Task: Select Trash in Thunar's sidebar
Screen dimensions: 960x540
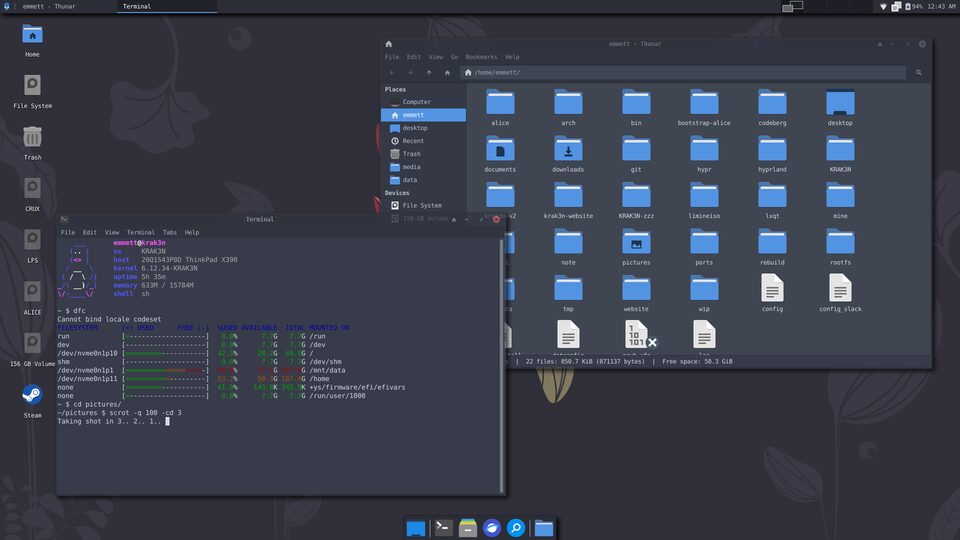Action: [423, 154]
